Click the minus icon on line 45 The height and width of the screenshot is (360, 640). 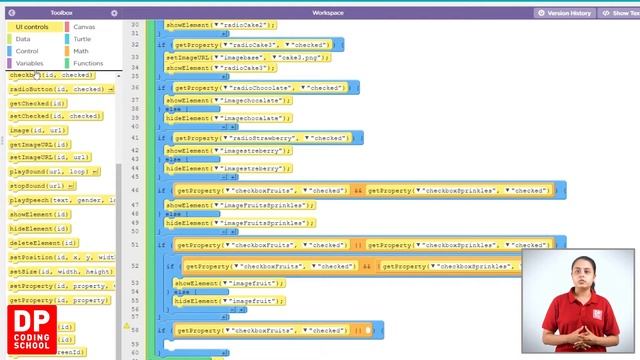224,177
